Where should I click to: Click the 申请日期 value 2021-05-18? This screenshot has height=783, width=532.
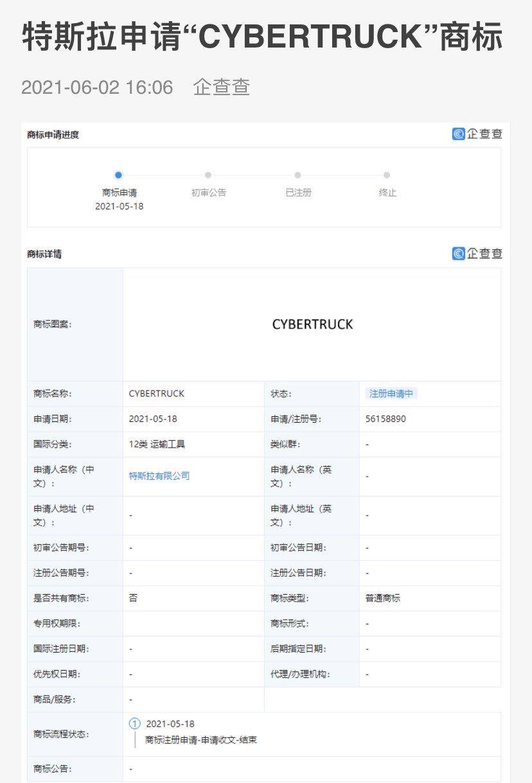pyautogui.click(x=153, y=419)
